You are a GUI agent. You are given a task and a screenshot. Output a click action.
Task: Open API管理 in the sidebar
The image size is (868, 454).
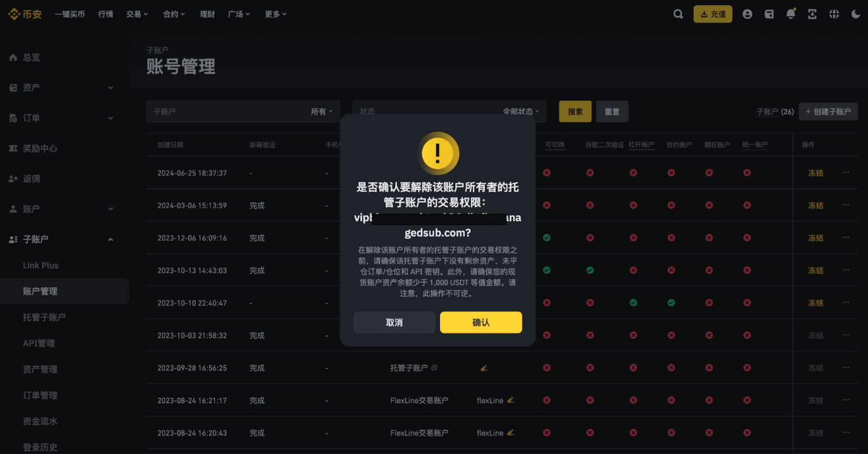coord(39,343)
